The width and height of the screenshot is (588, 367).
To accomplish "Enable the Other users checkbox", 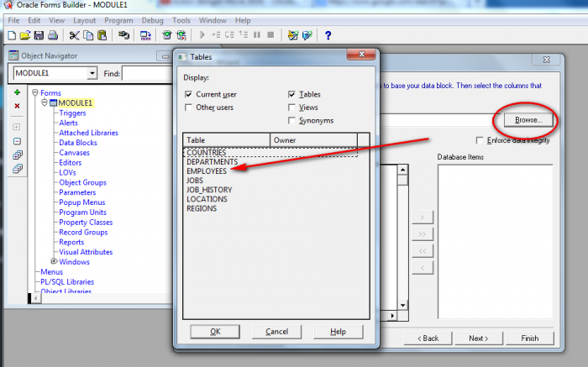I will [188, 107].
